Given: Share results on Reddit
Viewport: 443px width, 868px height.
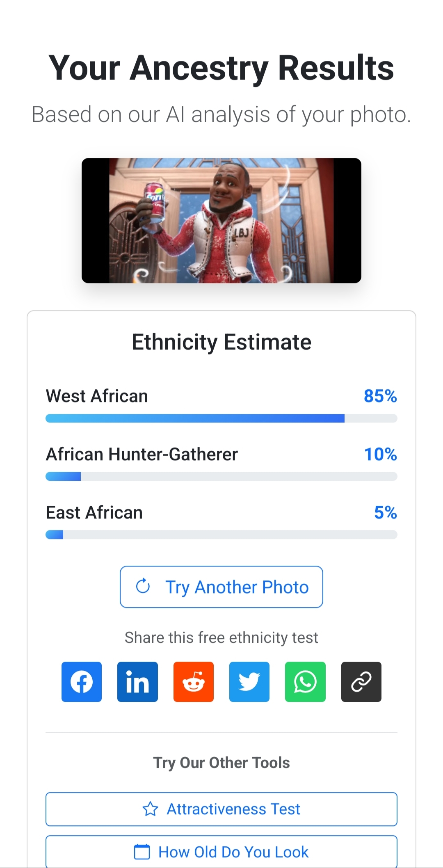Looking at the screenshot, I should pyautogui.click(x=194, y=682).
